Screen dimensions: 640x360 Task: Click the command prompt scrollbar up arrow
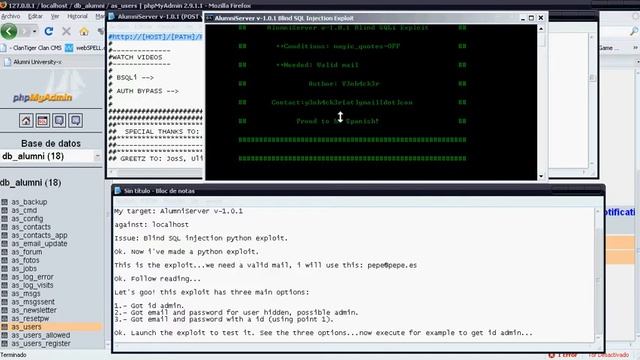pyautogui.click(x=541, y=29)
